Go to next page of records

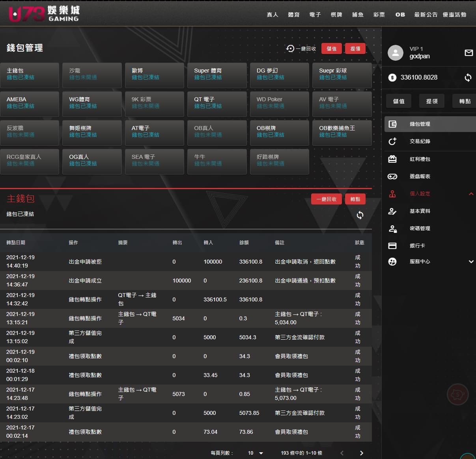(361, 453)
